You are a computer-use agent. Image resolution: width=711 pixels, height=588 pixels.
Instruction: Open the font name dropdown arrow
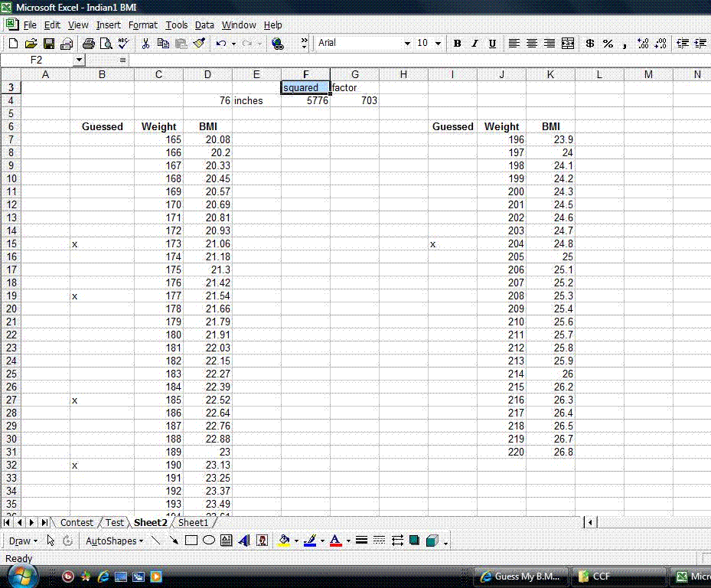(x=407, y=44)
